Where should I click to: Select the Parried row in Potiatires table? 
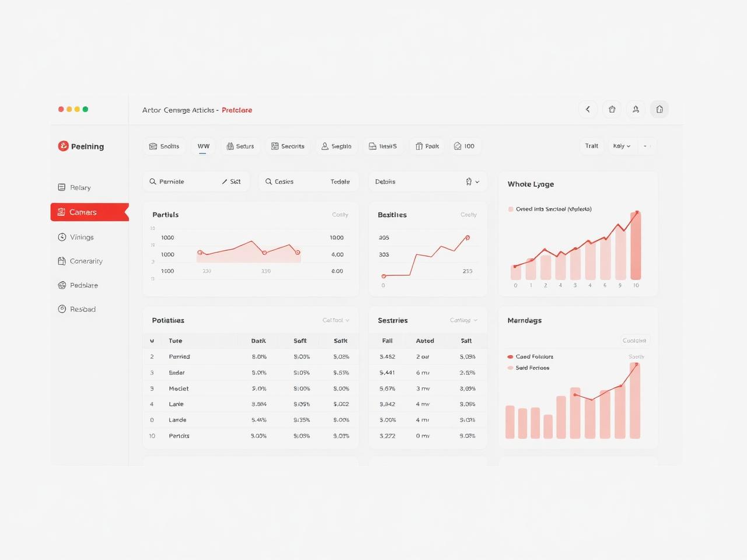251,356
